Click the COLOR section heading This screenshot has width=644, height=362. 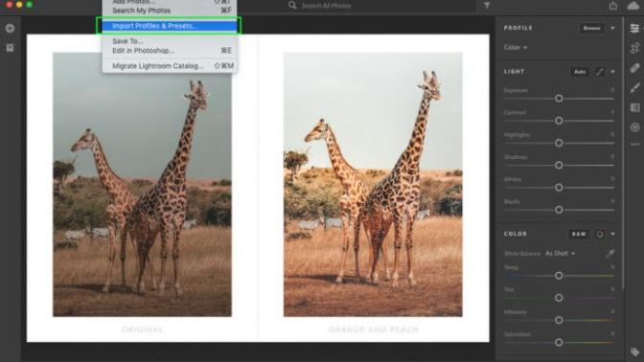(516, 234)
